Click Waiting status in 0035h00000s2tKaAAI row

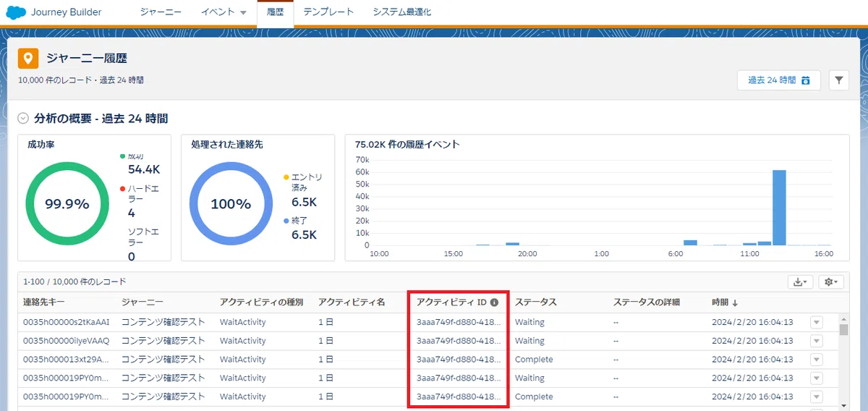pos(529,322)
